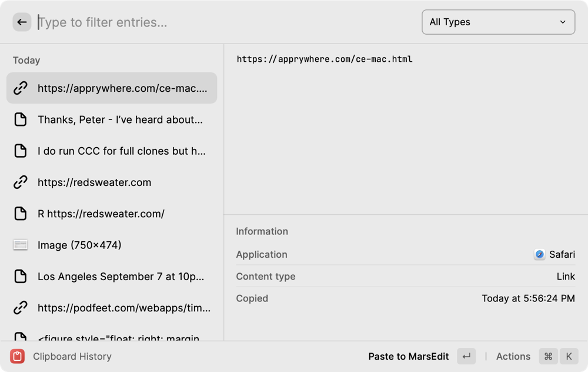Select the 'Los Angeles September 7' entry

pyautogui.click(x=121, y=276)
